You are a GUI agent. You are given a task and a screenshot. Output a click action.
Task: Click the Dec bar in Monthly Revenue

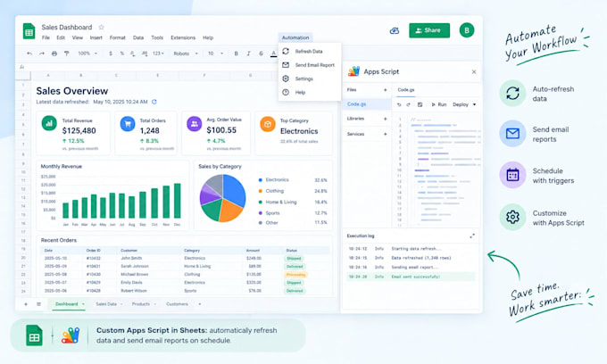[178, 201]
